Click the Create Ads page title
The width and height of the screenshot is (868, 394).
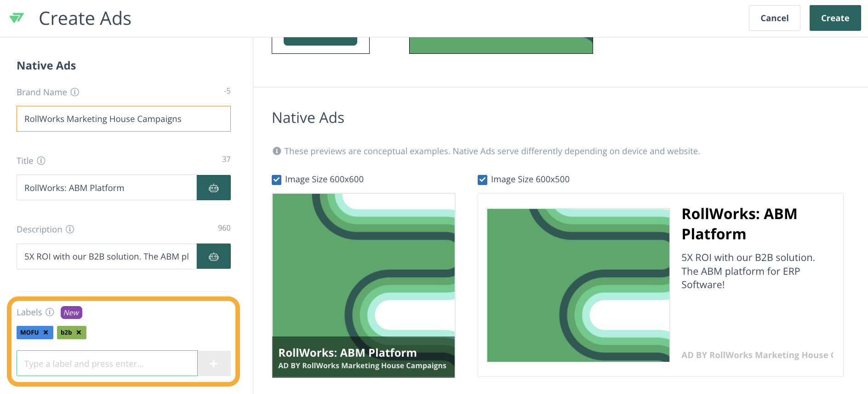coord(85,18)
